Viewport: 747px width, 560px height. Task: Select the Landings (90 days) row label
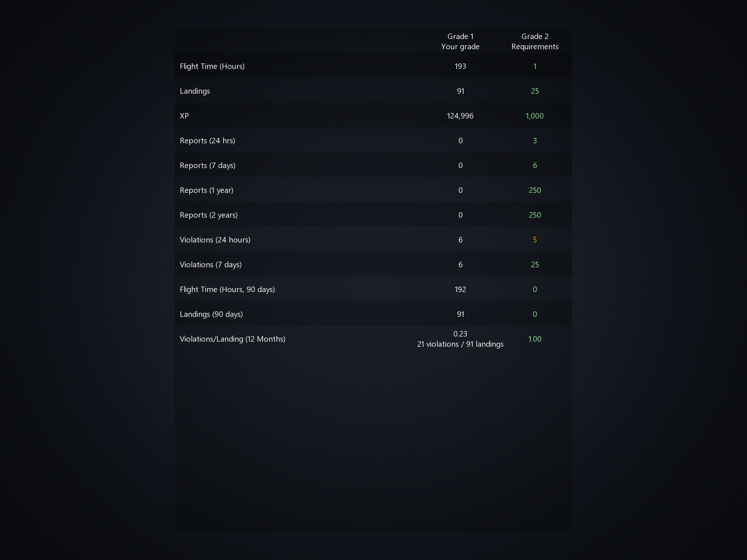211,314
